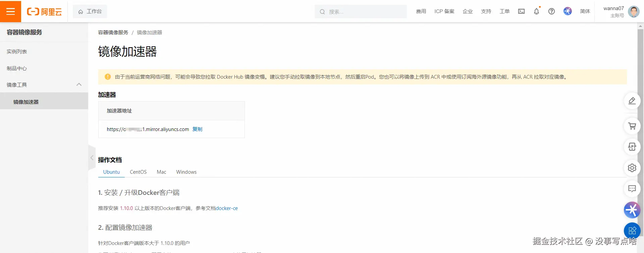
Task: Open the 工单 menu
Action: (504, 11)
